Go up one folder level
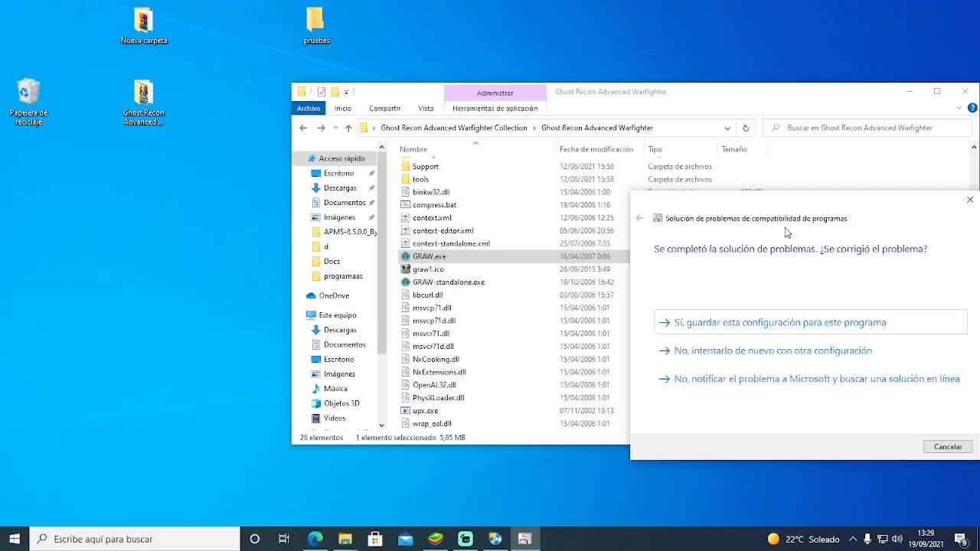 (x=348, y=128)
